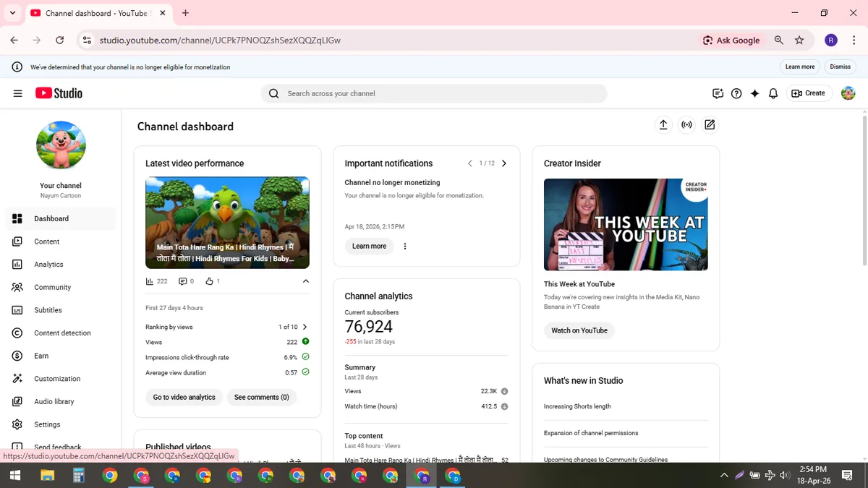This screenshot has height=488, width=868.
Task: Open the send feedback icon in header
Action: point(718,93)
